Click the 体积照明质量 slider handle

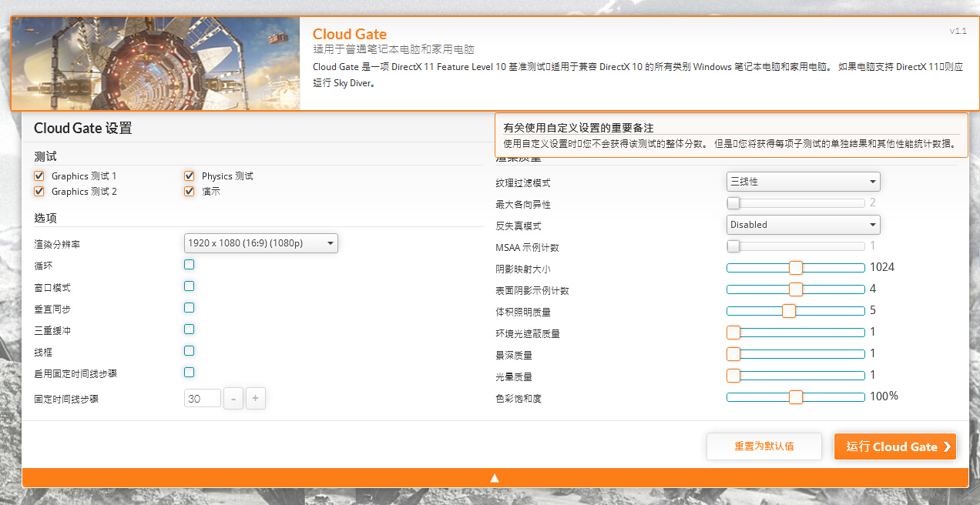click(788, 311)
